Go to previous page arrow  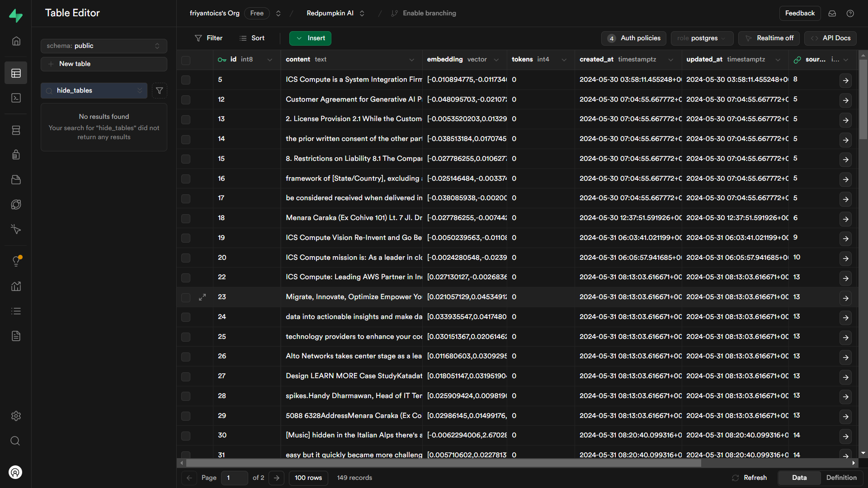click(x=189, y=478)
